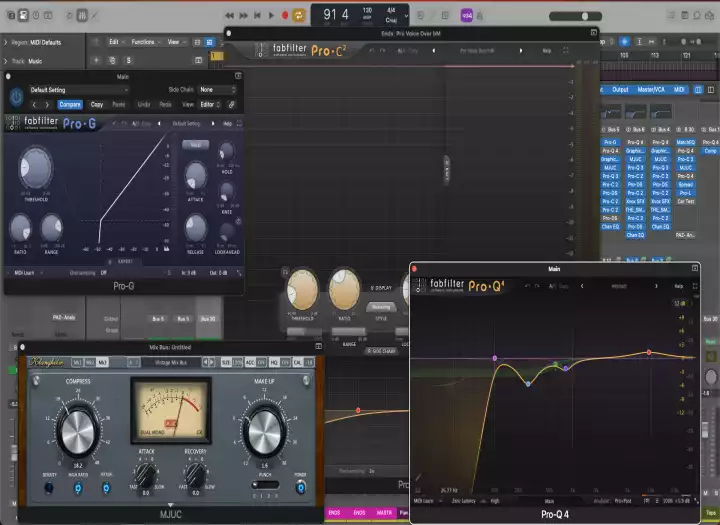This screenshot has width=720, height=525.
Task: Click the Compare button in Pro-G header
Action: pyautogui.click(x=70, y=104)
